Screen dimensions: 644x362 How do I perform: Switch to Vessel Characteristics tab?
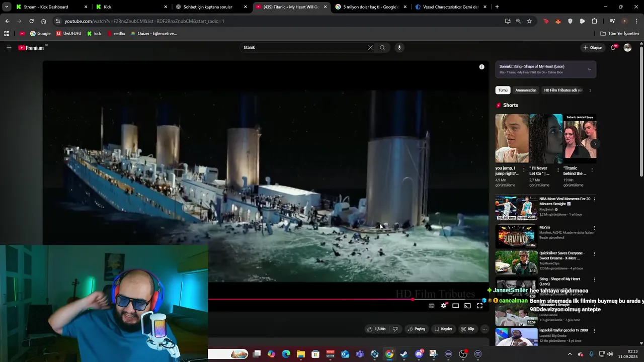pyautogui.click(x=450, y=7)
